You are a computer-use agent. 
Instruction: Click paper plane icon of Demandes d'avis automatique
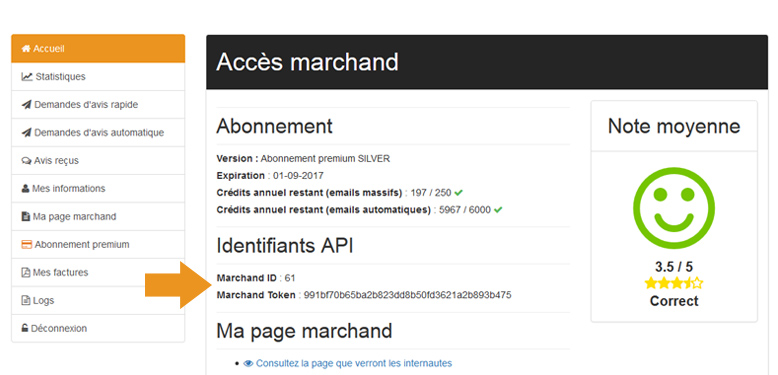pyautogui.click(x=26, y=133)
